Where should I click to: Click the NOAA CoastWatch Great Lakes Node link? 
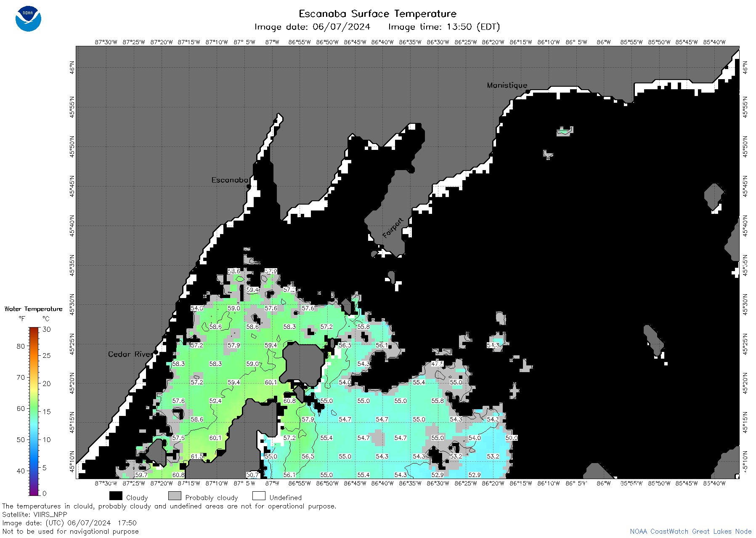[x=691, y=531]
